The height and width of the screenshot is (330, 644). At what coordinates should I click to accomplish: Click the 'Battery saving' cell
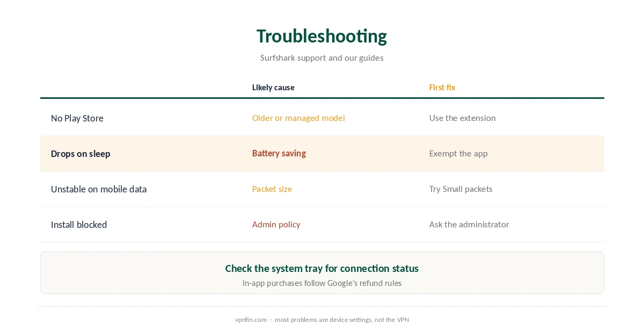tap(279, 153)
